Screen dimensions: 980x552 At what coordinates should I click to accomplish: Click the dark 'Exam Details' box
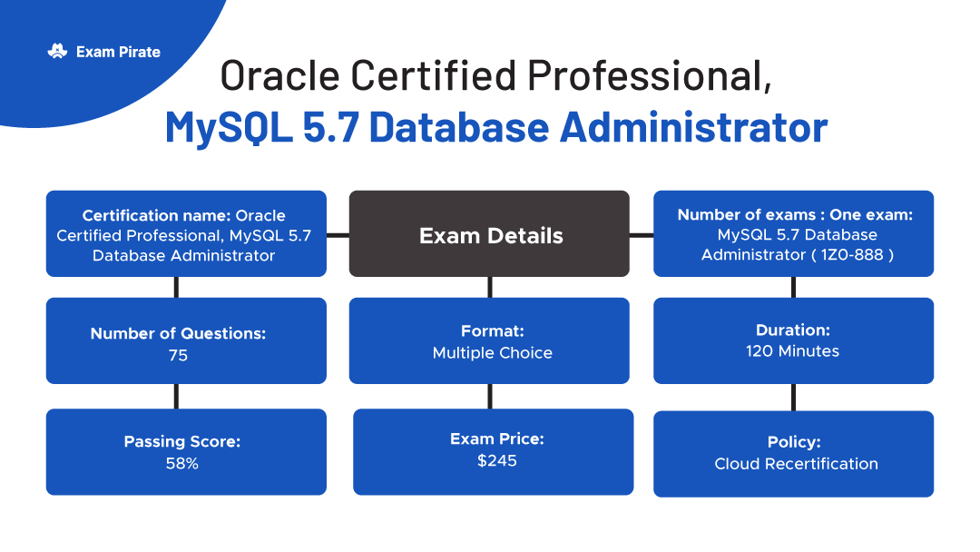[x=489, y=234]
